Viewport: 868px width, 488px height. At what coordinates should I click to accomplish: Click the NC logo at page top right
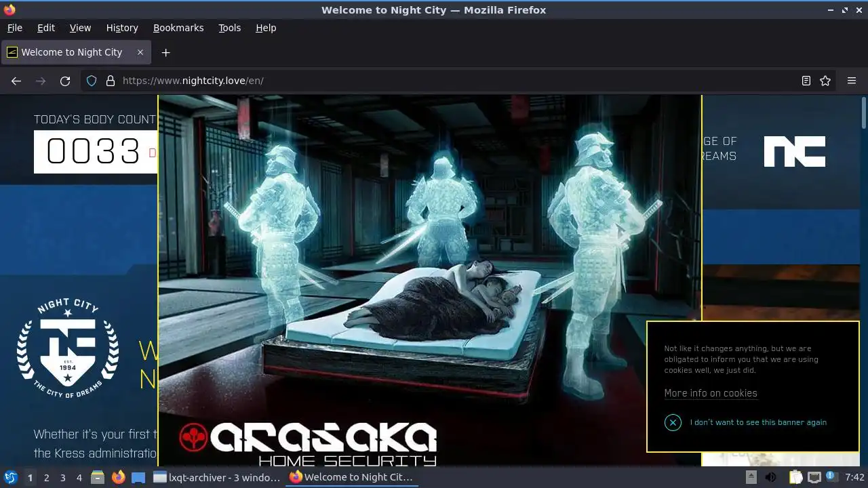795,151
